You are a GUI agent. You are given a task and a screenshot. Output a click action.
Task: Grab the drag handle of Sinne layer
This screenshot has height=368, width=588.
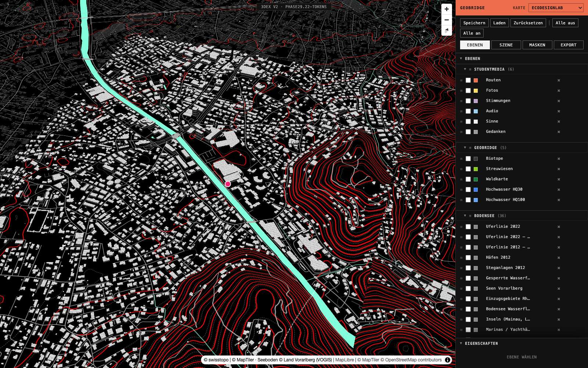(461, 121)
